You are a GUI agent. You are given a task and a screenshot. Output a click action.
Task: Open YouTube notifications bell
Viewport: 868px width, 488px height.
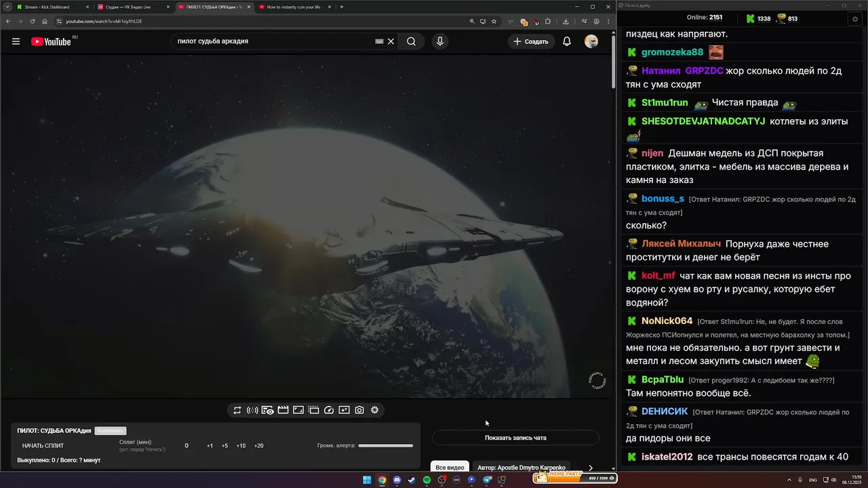tap(567, 41)
